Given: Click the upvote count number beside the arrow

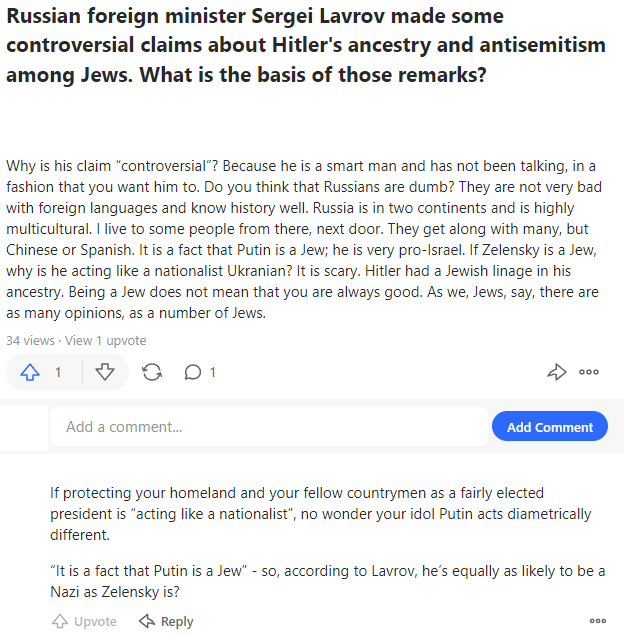Looking at the screenshot, I should tap(58, 372).
